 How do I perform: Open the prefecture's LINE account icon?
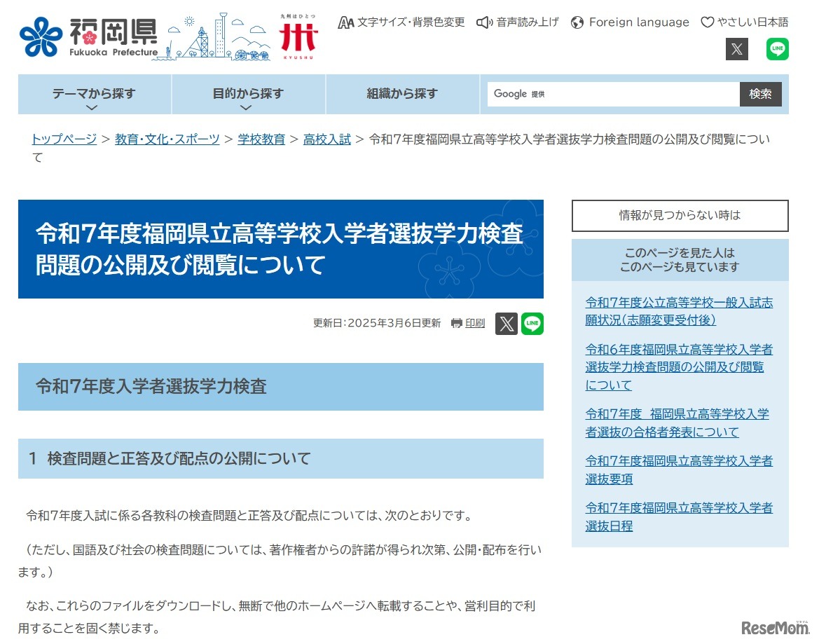pyautogui.click(x=777, y=49)
